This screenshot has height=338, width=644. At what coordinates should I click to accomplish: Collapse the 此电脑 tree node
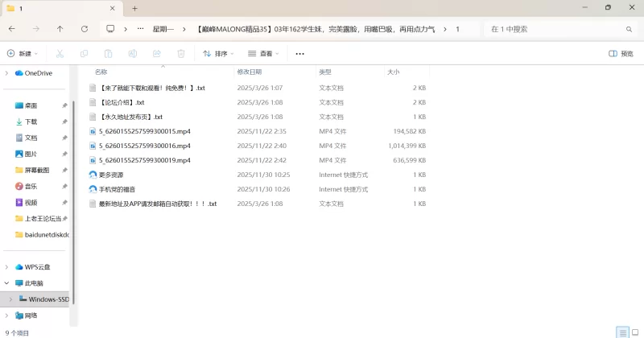6,283
